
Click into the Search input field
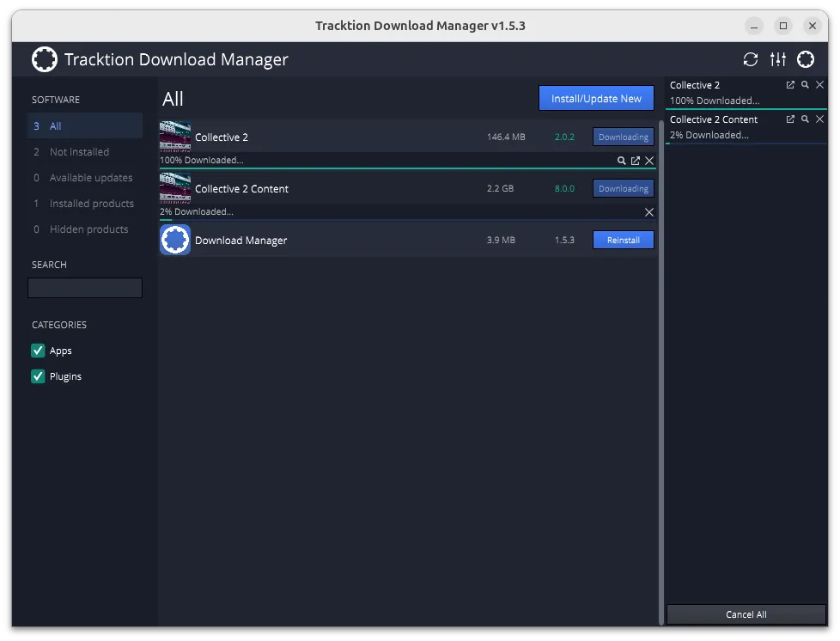[x=85, y=289]
